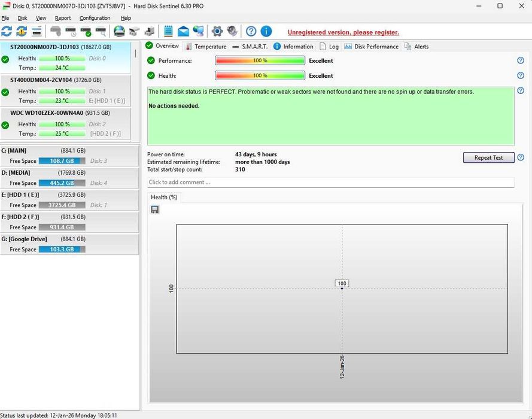Click the Performance 100 % gradient bar

[x=260, y=60]
